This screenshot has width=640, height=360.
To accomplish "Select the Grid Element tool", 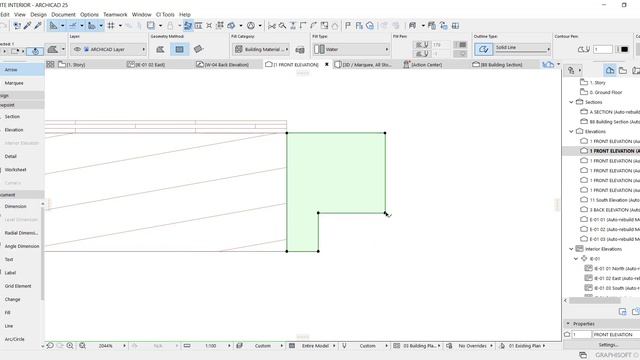I will [18, 286].
